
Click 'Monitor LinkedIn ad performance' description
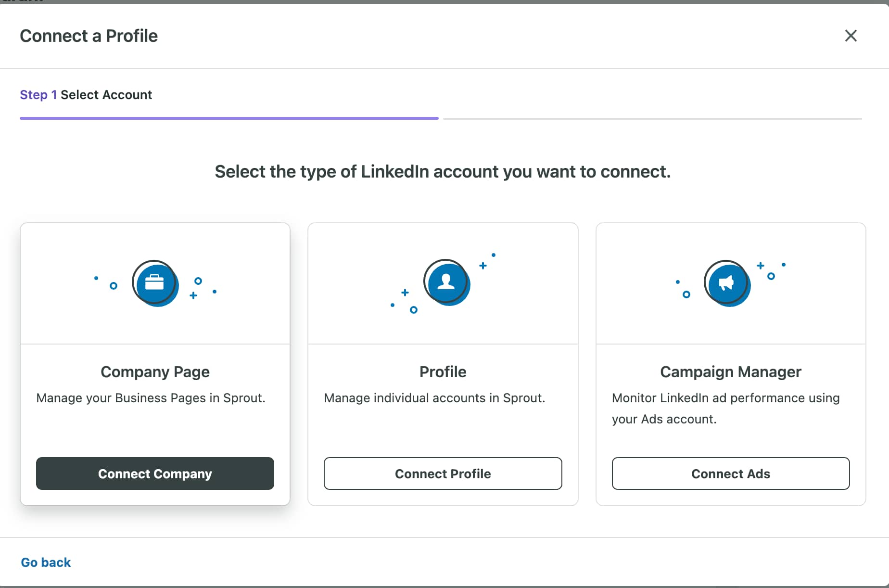tap(725, 409)
